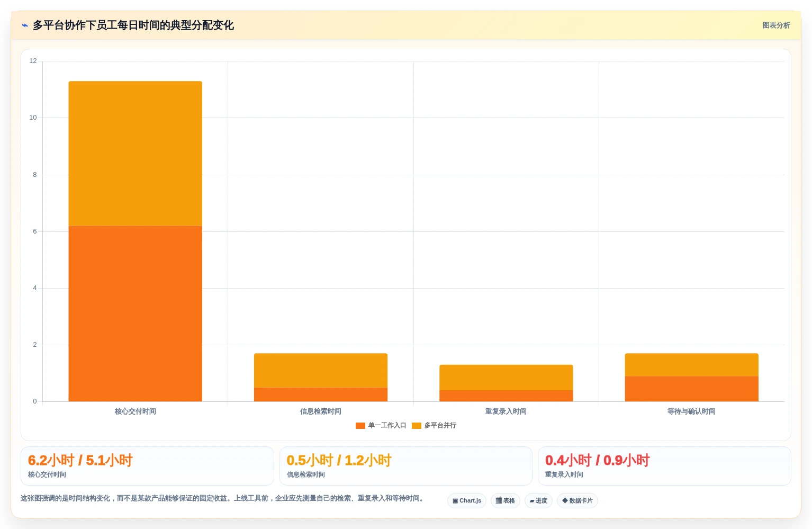Click the 信息检索时间 x-axis label
The image size is (812, 529).
point(321,411)
